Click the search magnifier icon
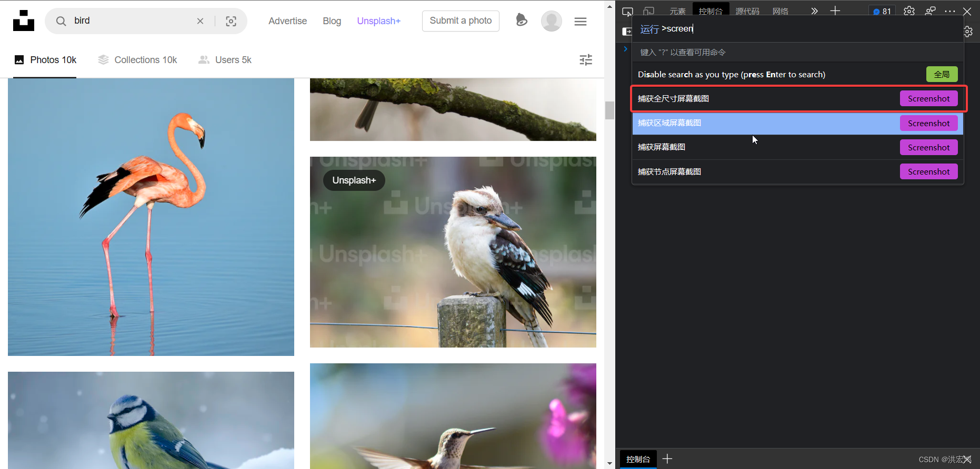 pyautogui.click(x=61, y=21)
